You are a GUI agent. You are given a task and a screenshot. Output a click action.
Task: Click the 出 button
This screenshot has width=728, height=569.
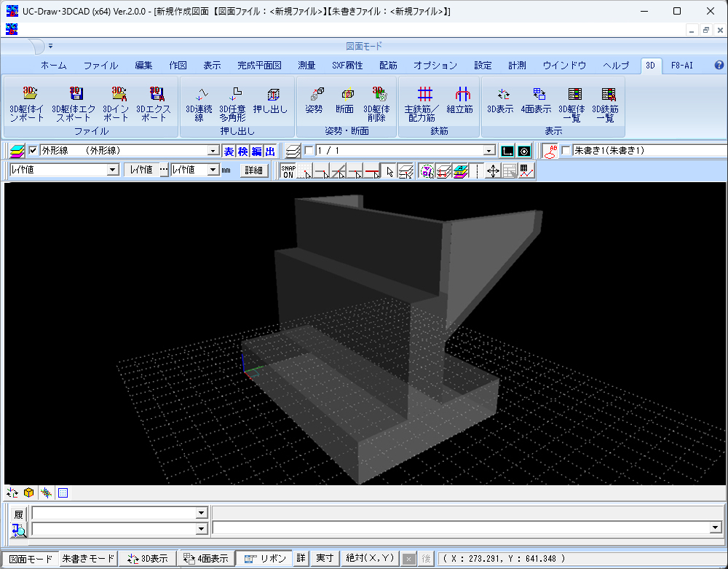click(270, 151)
